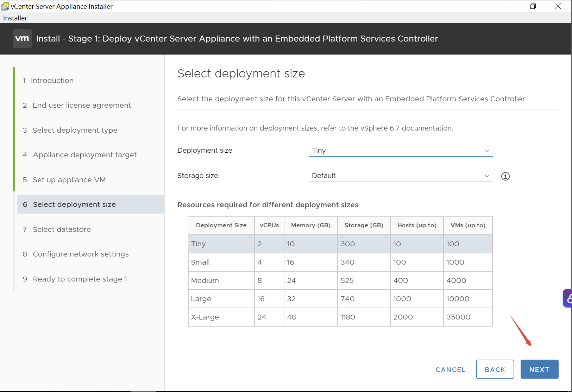This screenshot has height=392, width=572.
Task: Click the Select deployment size heading
Action: coord(241,74)
